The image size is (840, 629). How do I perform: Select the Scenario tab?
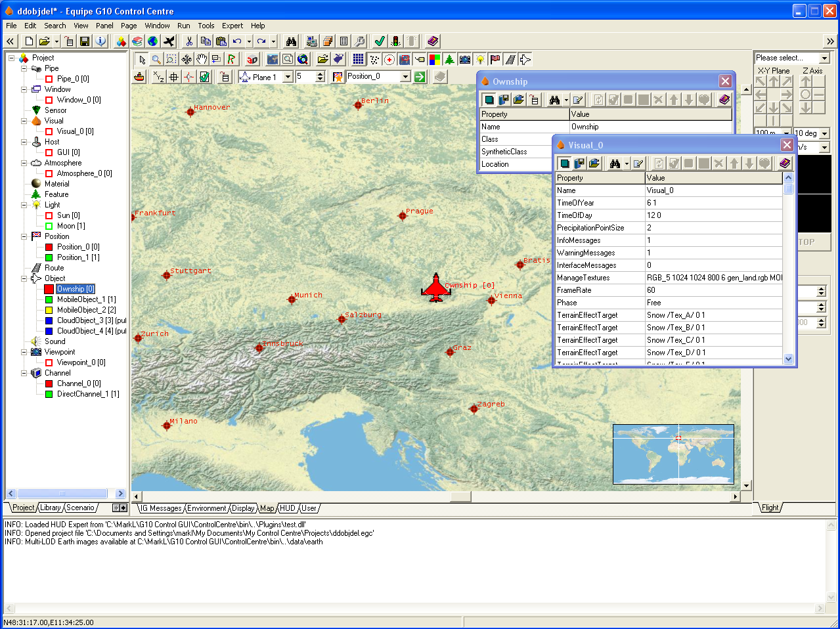pyautogui.click(x=80, y=508)
